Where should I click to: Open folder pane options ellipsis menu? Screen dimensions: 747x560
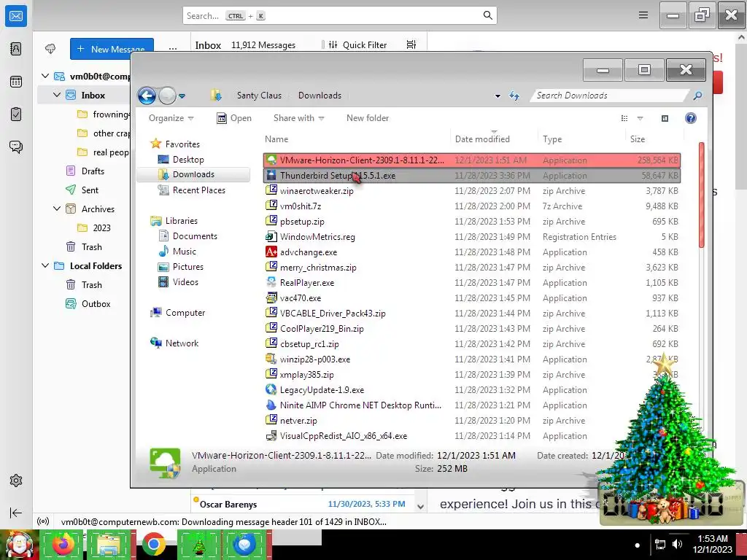pos(172,49)
